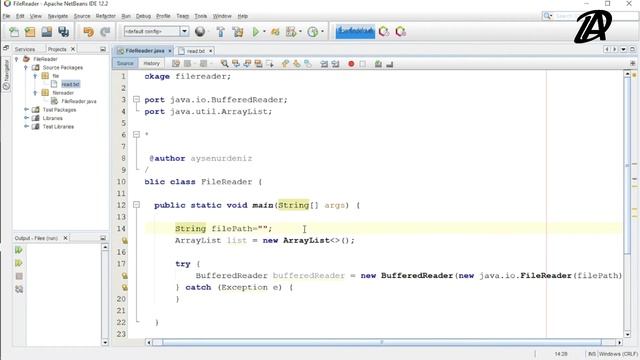Click the New File toolbar icon
This screenshot has width=640, height=360.
tap(14, 32)
